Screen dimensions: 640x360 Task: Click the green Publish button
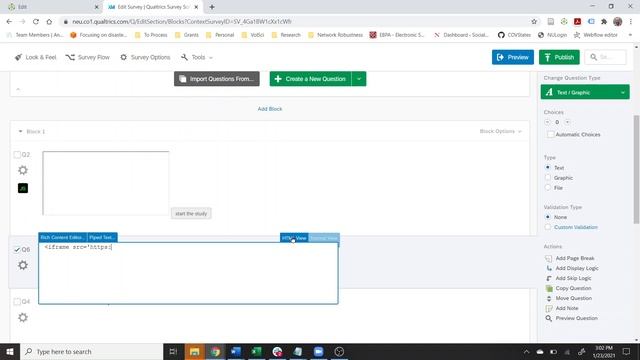(559, 57)
